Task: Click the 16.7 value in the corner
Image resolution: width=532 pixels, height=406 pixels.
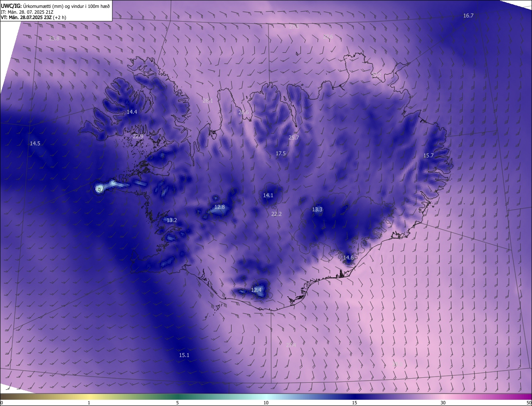Action: tap(468, 16)
